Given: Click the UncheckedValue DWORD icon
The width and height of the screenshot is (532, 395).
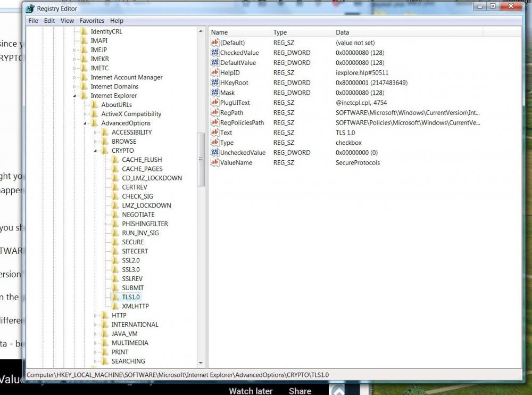Looking at the screenshot, I should 215,153.
